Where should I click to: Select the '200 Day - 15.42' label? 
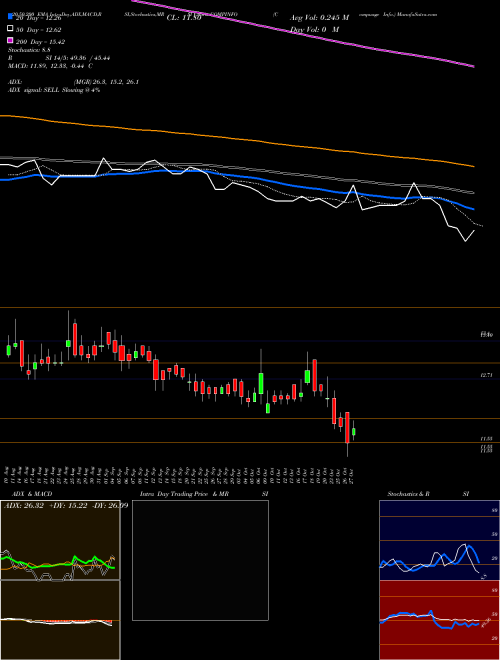(x=40, y=42)
